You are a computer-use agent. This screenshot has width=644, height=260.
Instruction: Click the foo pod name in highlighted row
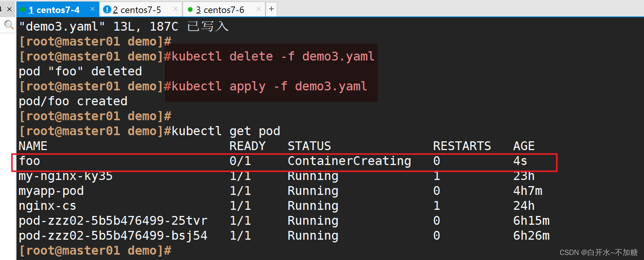tap(29, 161)
